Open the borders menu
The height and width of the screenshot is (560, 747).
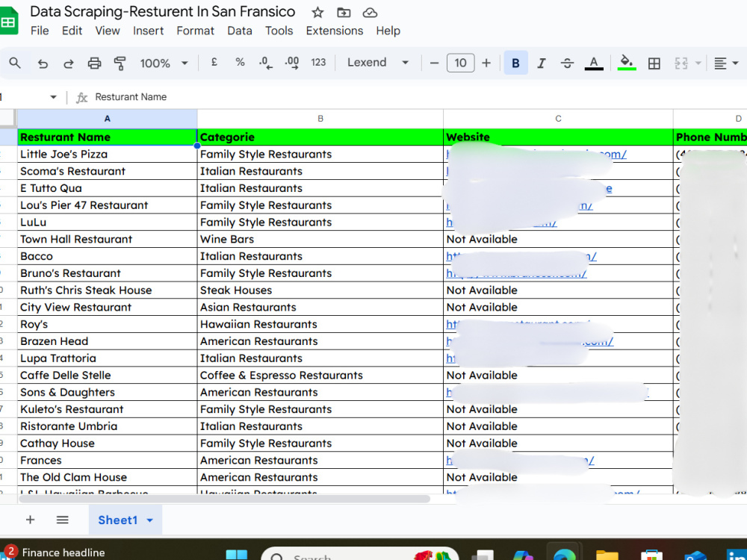[654, 63]
